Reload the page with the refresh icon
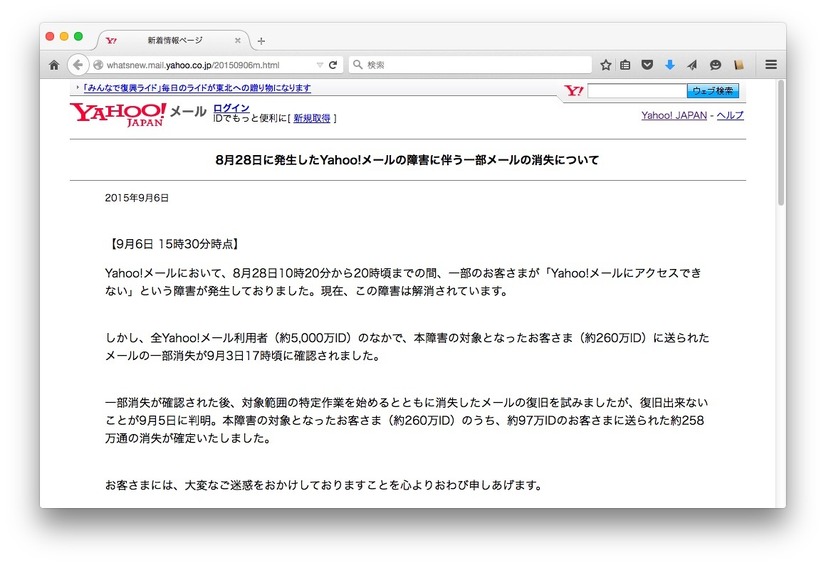 (333, 65)
